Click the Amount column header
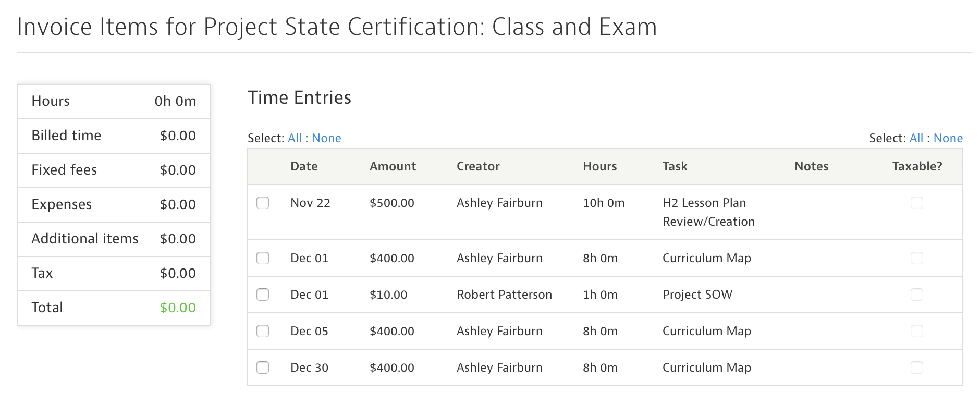 (x=393, y=166)
